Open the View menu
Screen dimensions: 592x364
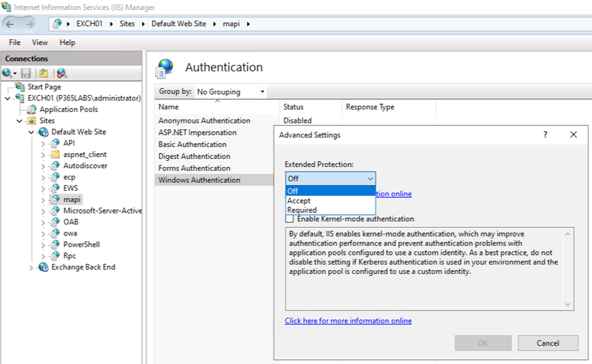(40, 42)
